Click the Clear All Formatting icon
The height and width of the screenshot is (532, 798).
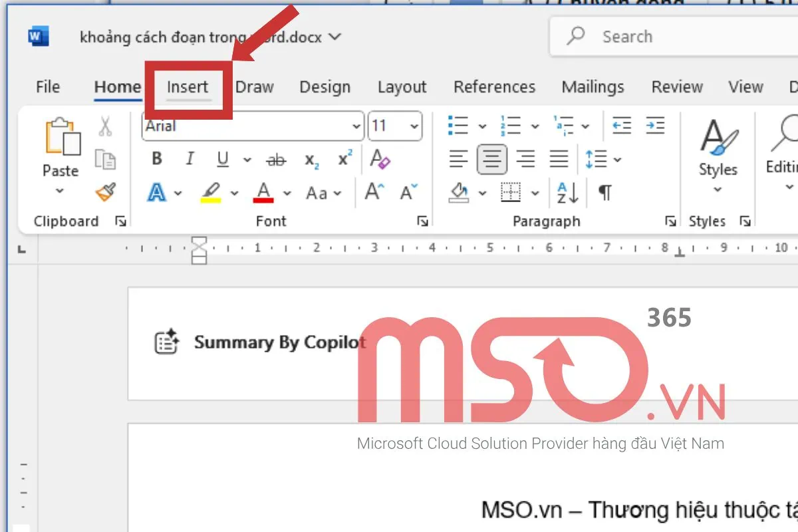[x=380, y=160]
